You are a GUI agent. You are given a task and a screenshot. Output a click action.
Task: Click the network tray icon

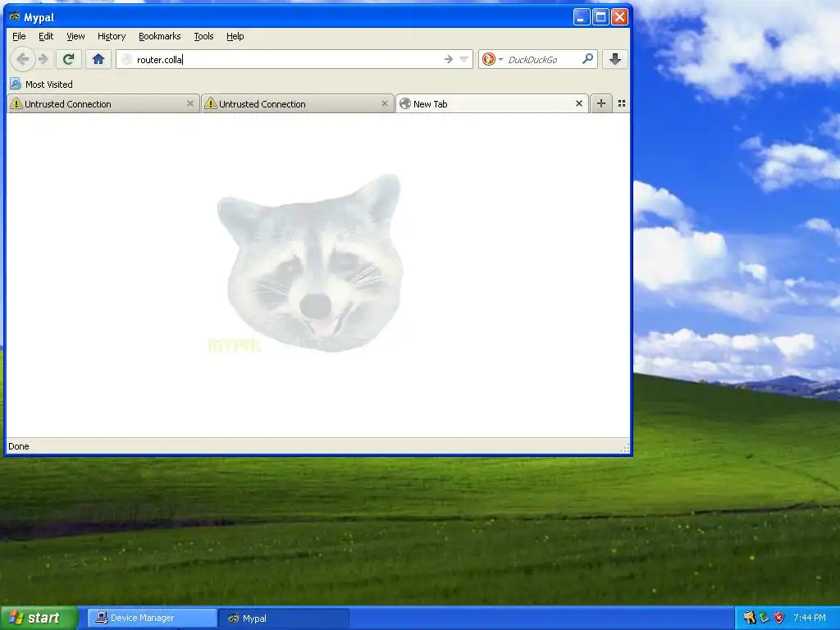[764, 618]
